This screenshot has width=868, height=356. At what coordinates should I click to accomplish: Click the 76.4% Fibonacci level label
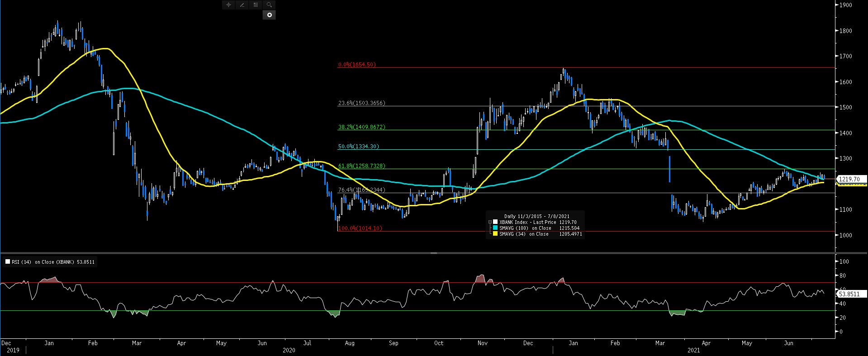click(362, 190)
